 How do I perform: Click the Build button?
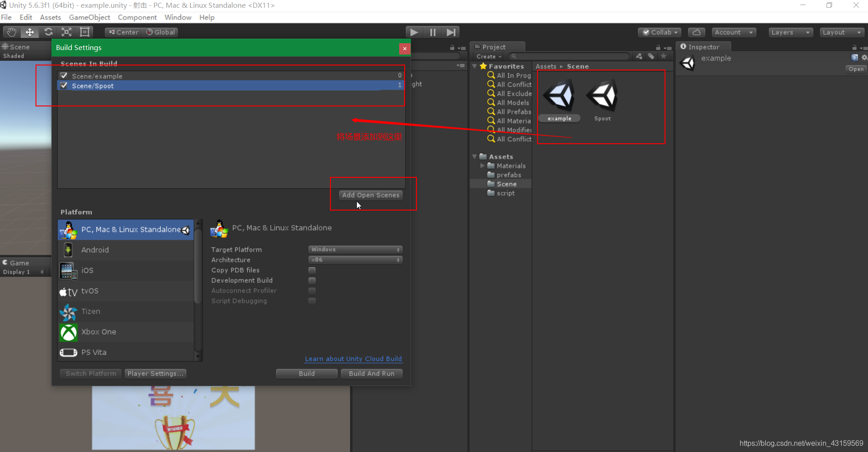tap(307, 373)
